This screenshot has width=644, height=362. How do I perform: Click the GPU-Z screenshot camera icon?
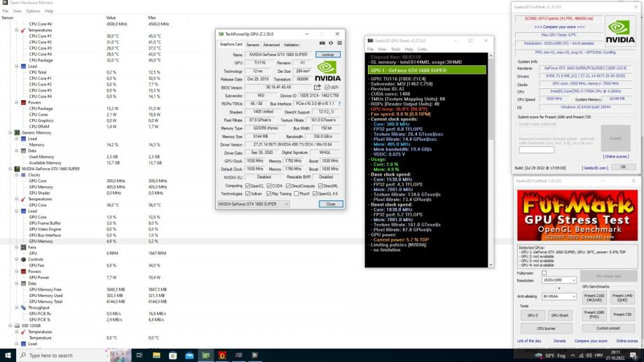(x=322, y=43)
